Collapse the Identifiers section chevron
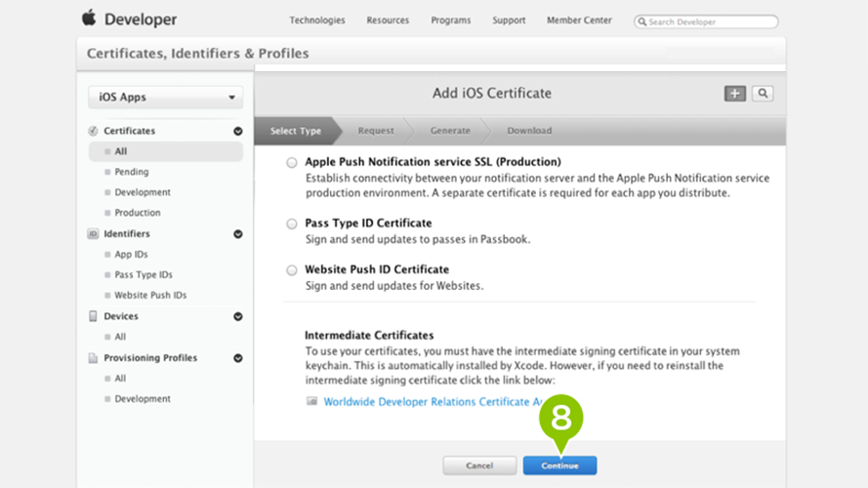Screen dimensions: 868x488 pos(238,234)
